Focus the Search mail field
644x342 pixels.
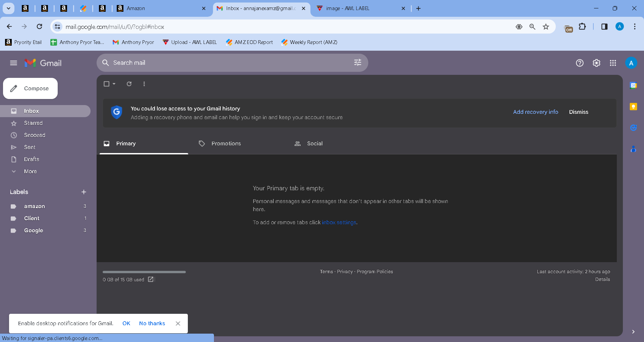232,63
